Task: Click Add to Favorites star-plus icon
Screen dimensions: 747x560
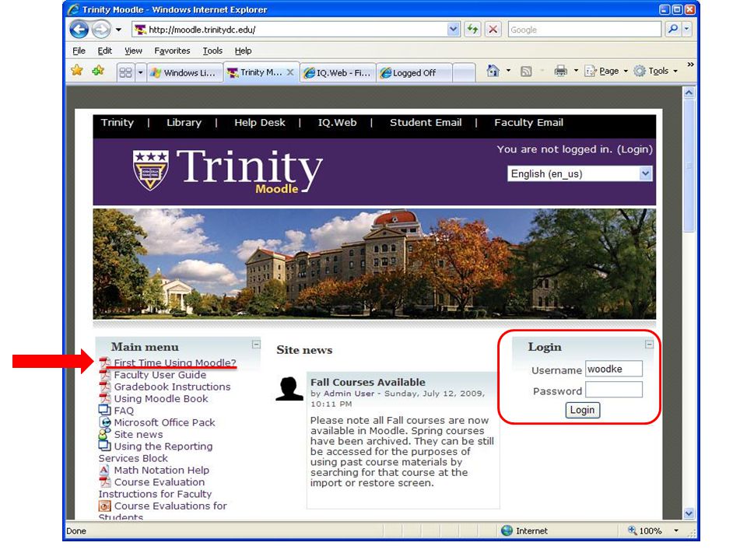Action: (x=98, y=71)
